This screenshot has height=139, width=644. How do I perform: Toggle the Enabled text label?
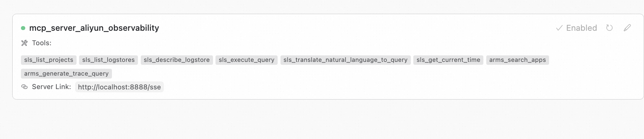point(582,28)
